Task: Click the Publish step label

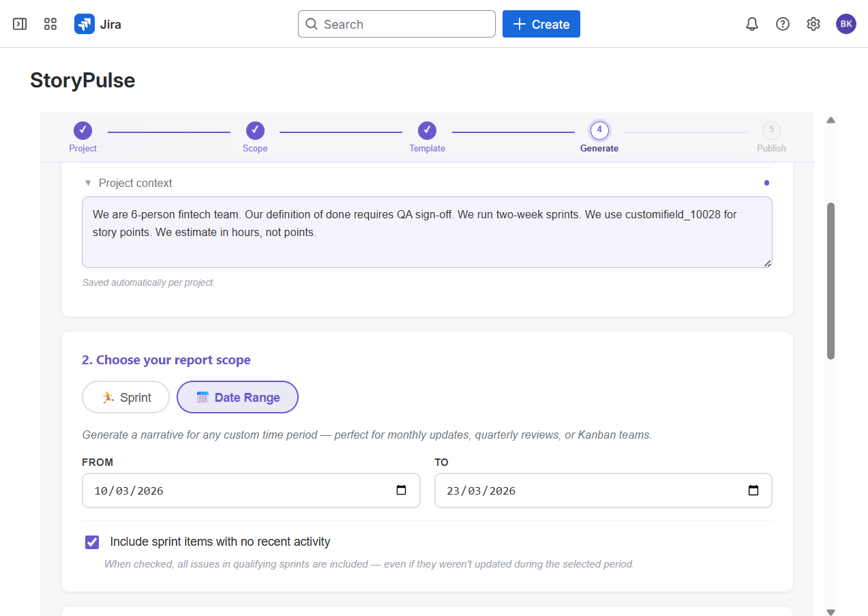Action: [771, 148]
